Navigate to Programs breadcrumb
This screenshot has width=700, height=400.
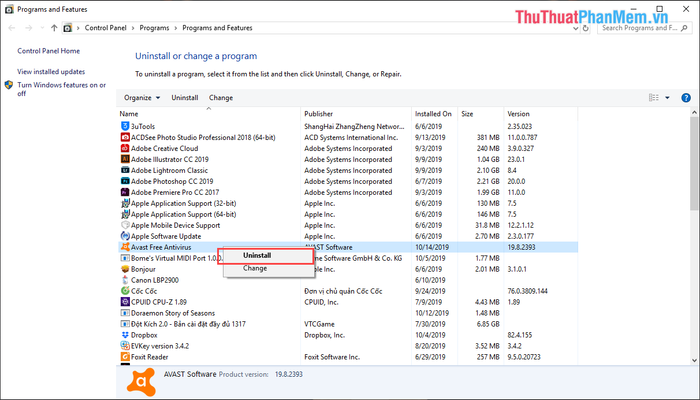point(154,28)
